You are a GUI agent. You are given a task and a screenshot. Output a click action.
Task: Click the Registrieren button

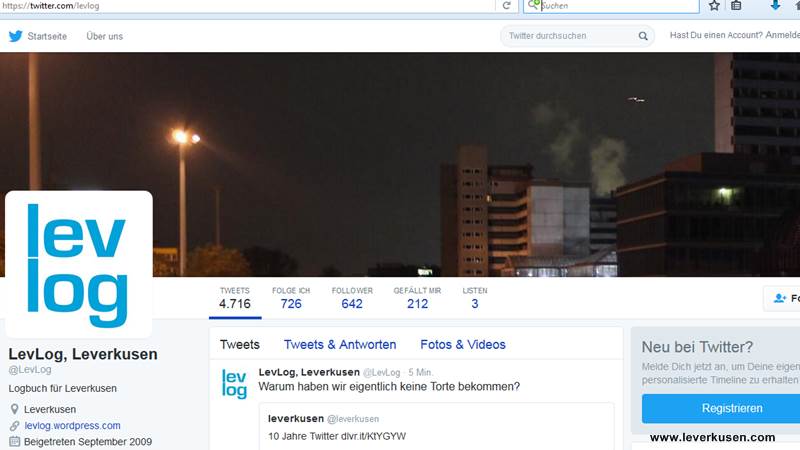721,408
